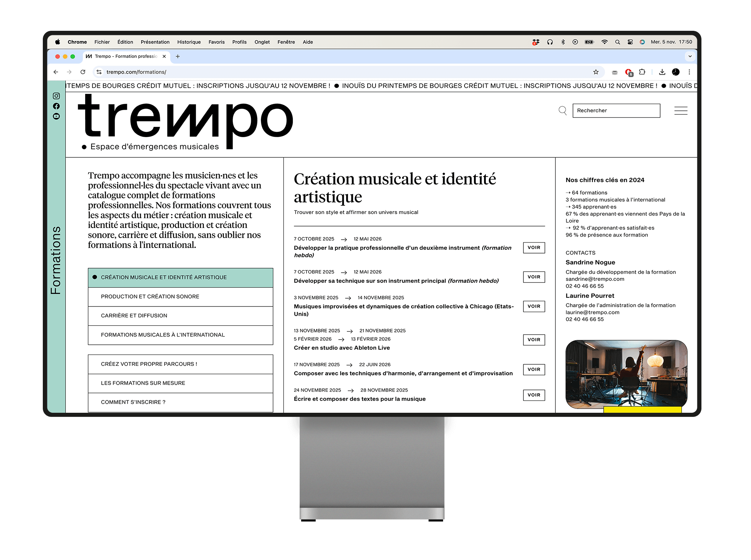Click VOIR for Créer en studio avec Ableton Live
This screenshot has width=751, height=560.
point(534,340)
